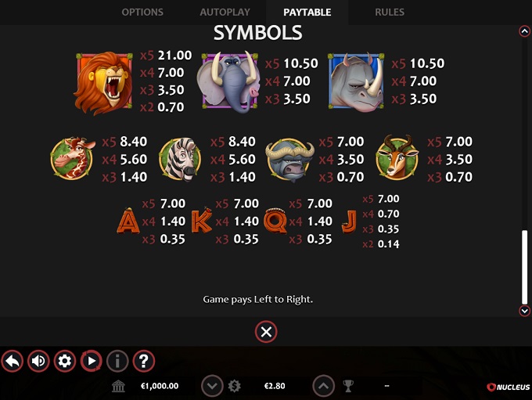Click the lion symbol image
The image size is (532, 400).
103,83
